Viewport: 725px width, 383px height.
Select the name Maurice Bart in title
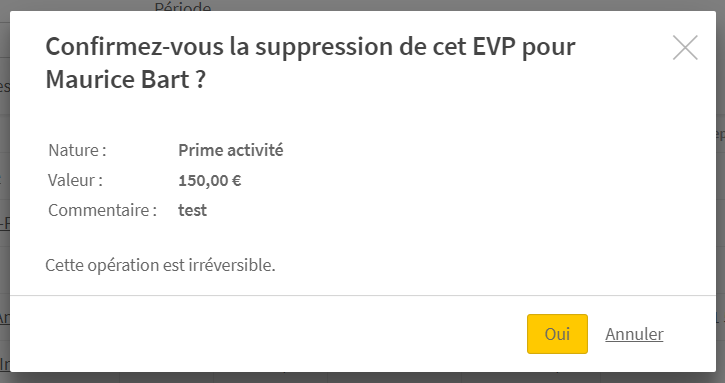point(117,80)
